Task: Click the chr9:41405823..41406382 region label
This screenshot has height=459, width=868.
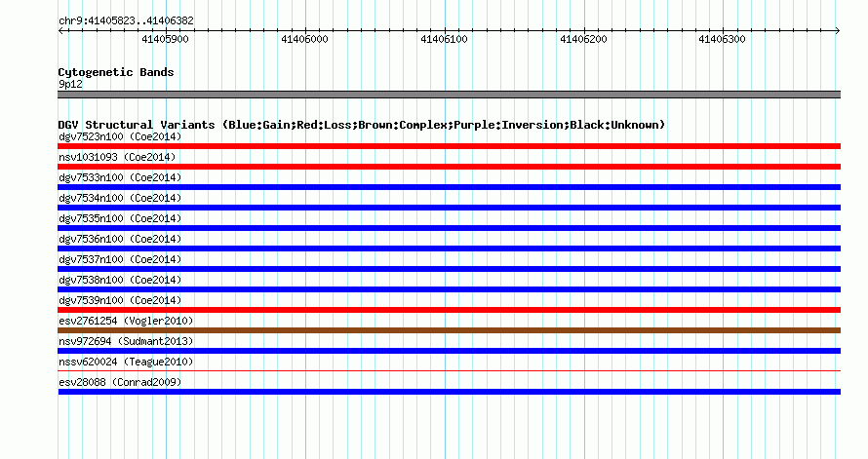Action: (126, 20)
